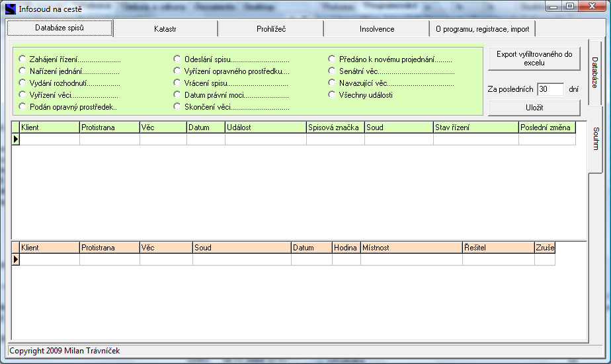Select the upper table's first row marker arrow
This screenshot has height=364, width=611.
(16, 139)
